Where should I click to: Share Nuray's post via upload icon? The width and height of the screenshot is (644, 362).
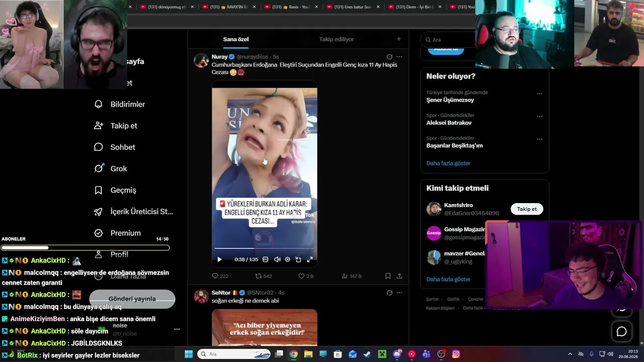point(399,276)
